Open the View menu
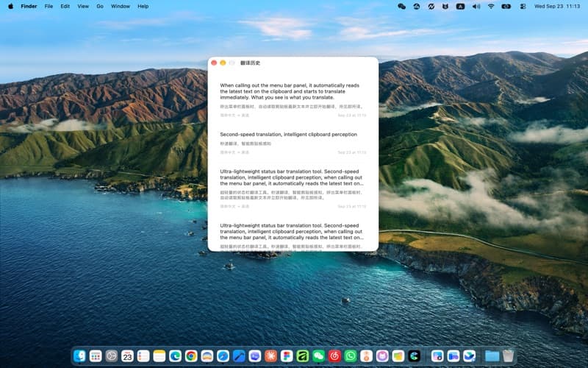The image size is (588, 368). point(83,6)
